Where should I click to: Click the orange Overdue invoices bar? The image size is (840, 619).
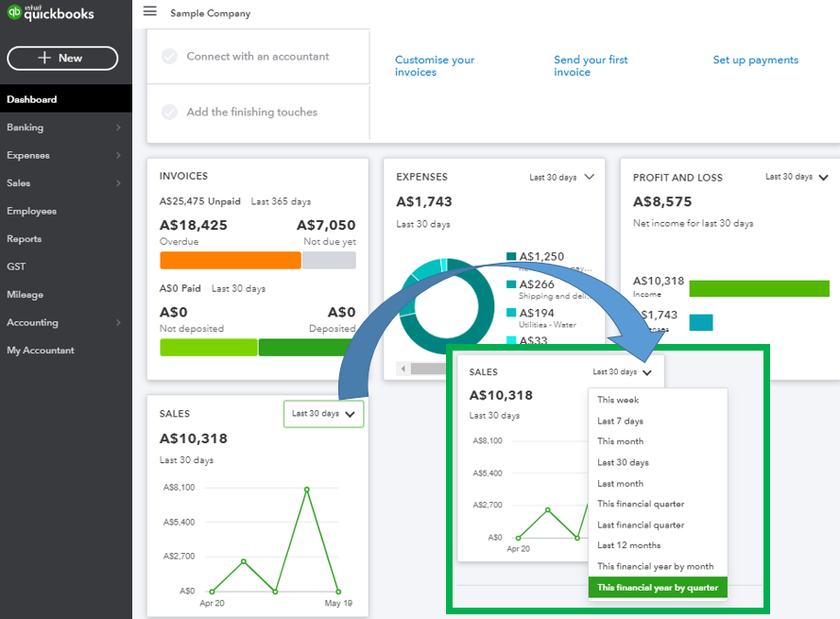click(x=231, y=261)
